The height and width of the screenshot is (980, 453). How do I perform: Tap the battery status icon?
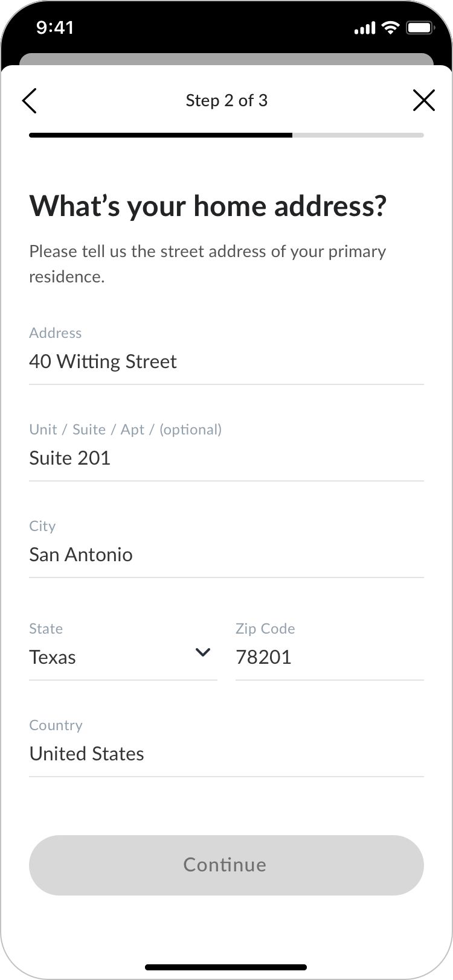tap(419, 28)
